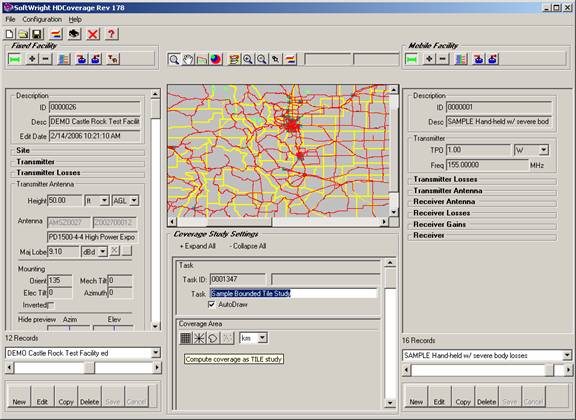Screen dimensions: 576x420
Task: Click the green width icon in Fixed Facility
Action: point(15,59)
